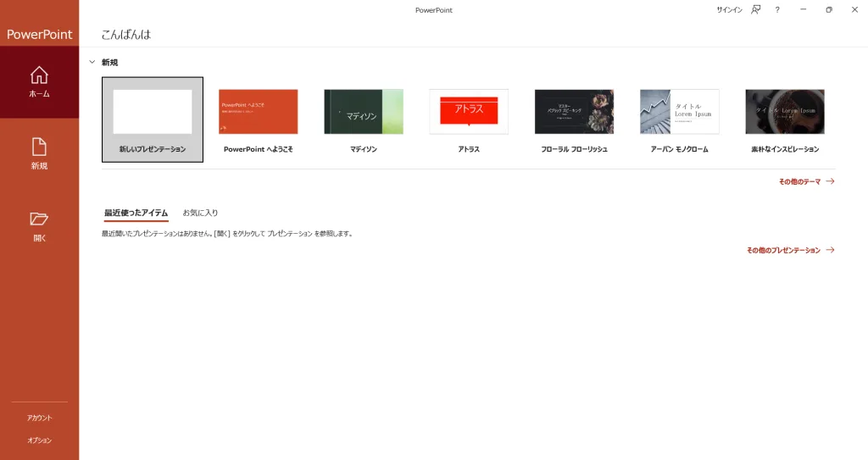Viewport: 868px width, 460px height.
Task: Click the Open (開く) folder icon
Action: pyautogui.click(x=39, y=219)
